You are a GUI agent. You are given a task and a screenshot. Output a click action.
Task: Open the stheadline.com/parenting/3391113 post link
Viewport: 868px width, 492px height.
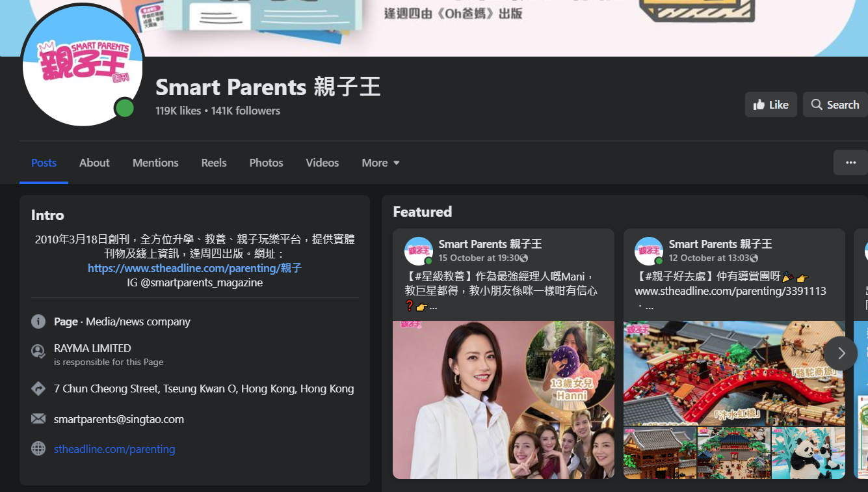[x=730, y=291]
